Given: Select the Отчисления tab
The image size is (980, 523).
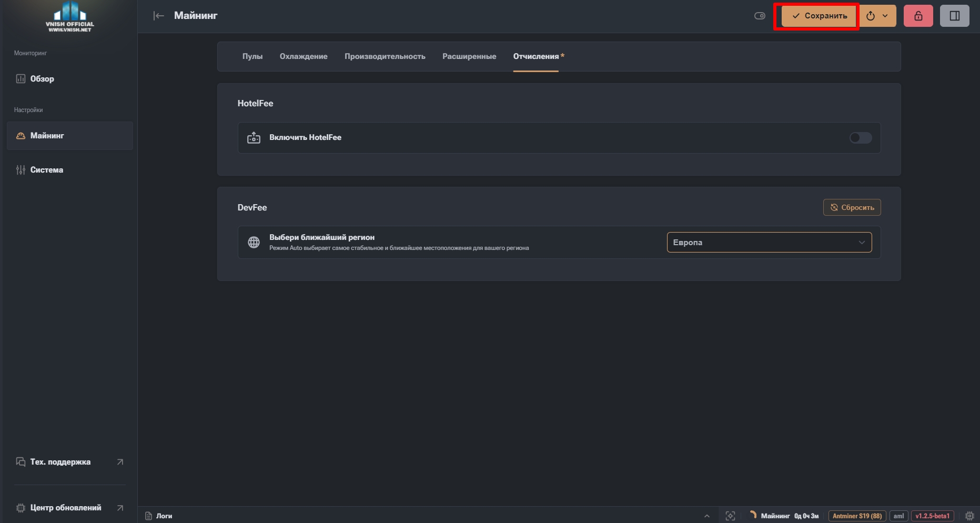Looking at the screenshot, I should (x=536, y=56).
